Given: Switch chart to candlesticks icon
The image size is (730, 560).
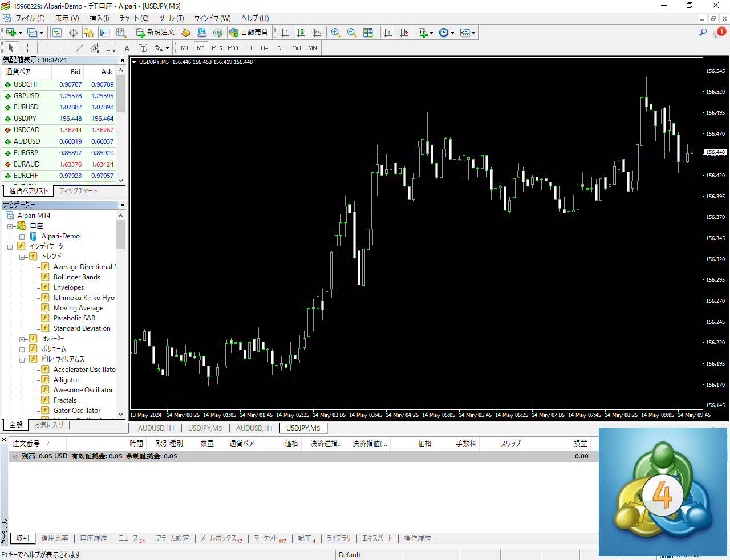Looking at the screenshot, I should tap(301, 33).
